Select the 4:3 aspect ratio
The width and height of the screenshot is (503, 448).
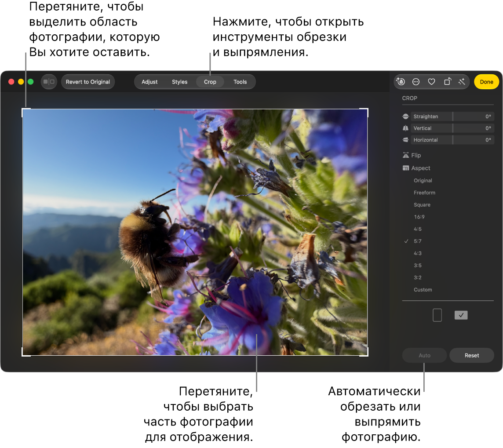point(417,253)
